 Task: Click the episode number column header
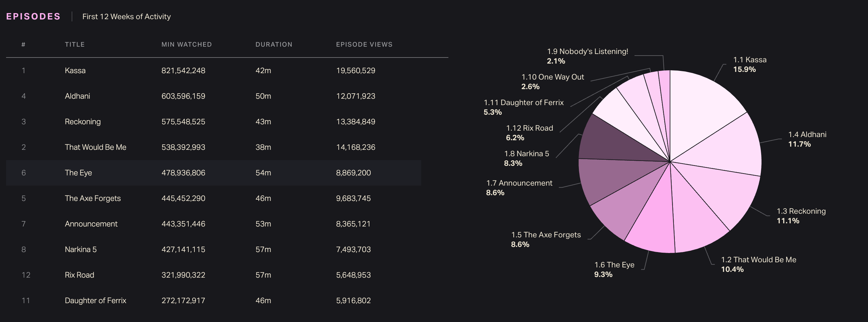(x=23, y=44)
